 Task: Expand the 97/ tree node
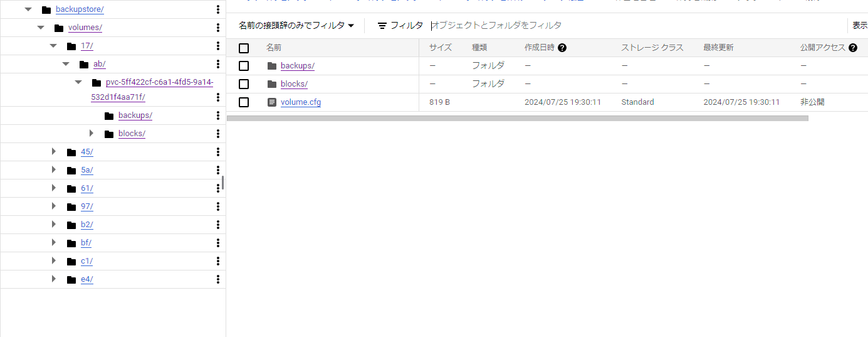click(53, 206)
